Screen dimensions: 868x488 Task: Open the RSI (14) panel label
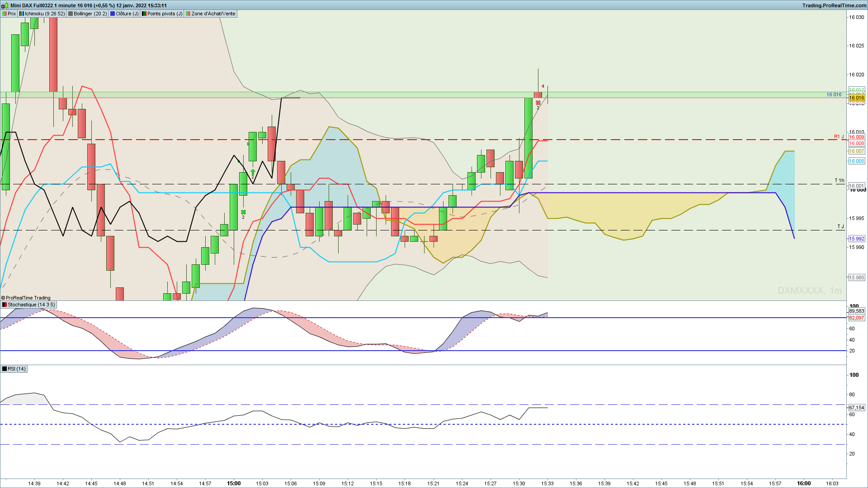click(14, 369)
